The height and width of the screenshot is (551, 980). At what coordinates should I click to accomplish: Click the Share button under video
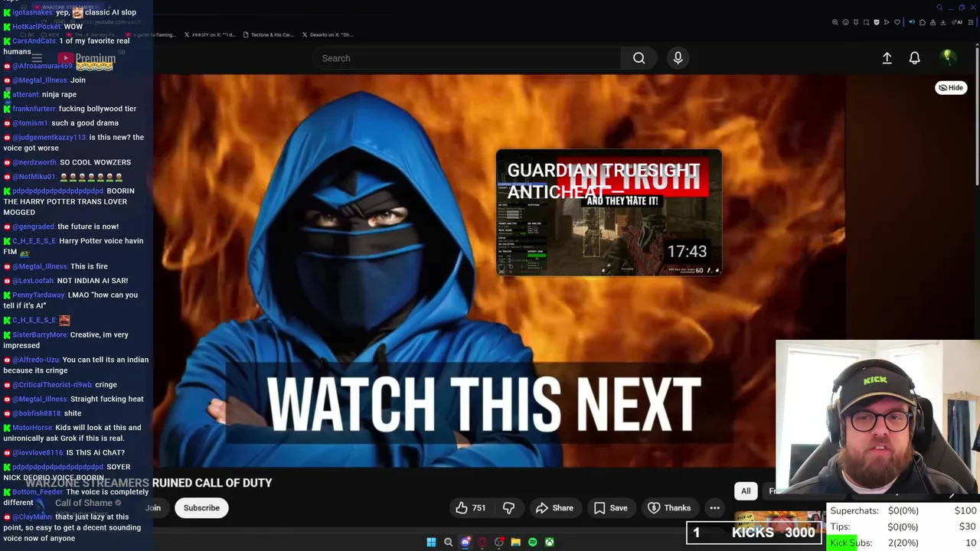click(554, 507)
